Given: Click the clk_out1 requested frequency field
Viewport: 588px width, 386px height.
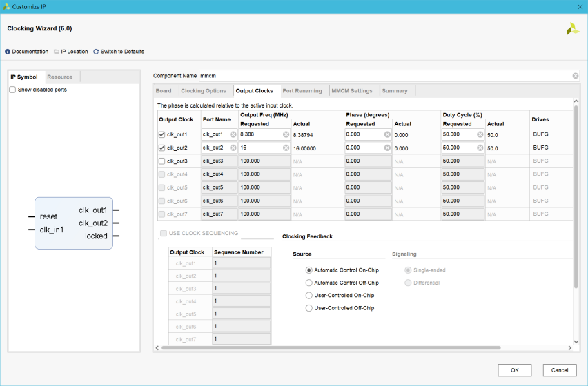Looking at the screenshot, I should click(265, 134).
